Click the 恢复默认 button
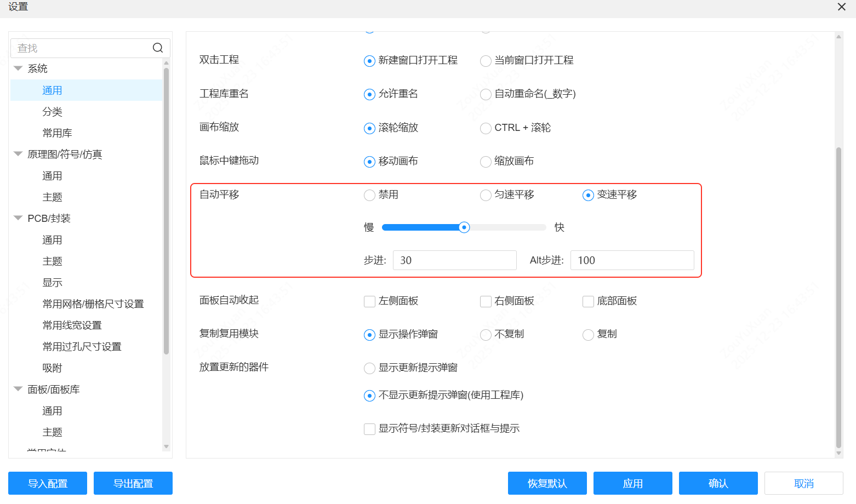The height and width of the screenshot is (504, 856). click(x=547, y=483)
